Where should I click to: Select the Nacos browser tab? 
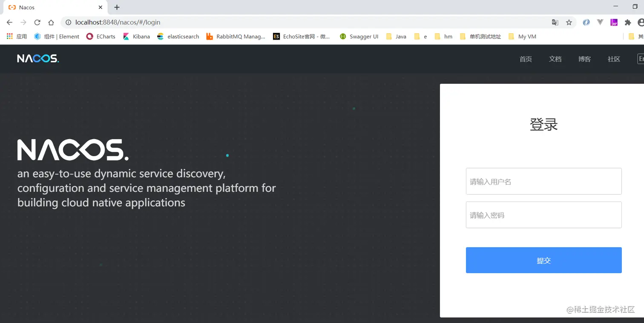[x=55, y=7]
